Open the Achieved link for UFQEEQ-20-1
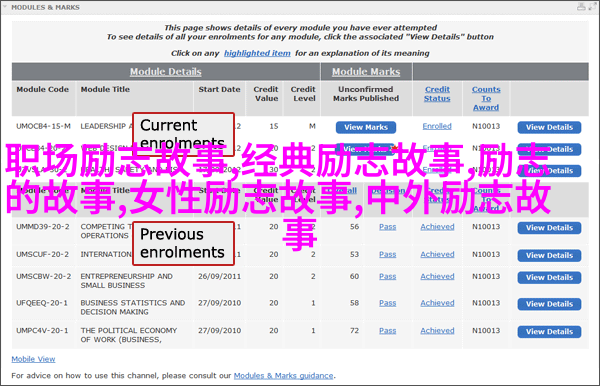 (437, 303)
